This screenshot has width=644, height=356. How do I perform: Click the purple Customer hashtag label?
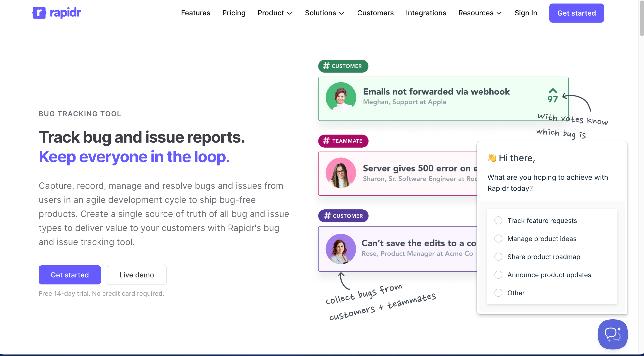[343, 216]
